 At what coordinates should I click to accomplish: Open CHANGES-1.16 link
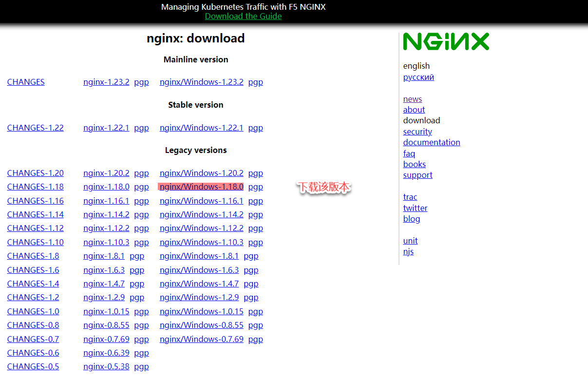coord(36,201)
